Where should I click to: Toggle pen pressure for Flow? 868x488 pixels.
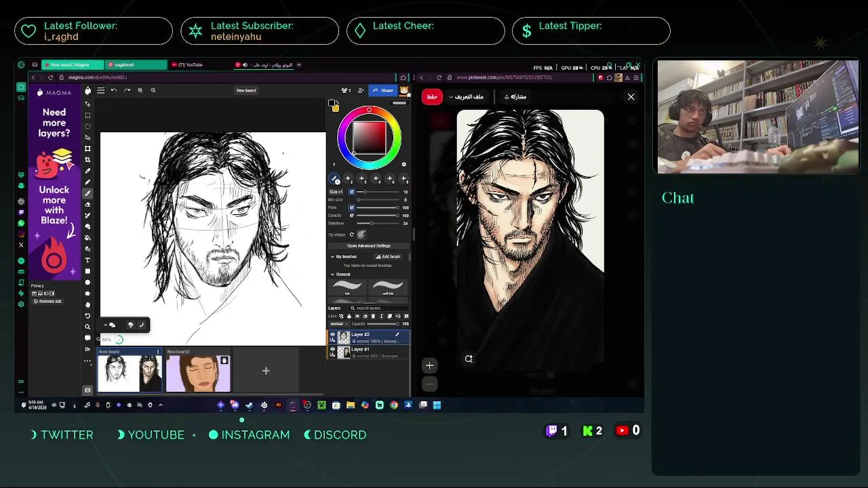[x=351, y=207]
